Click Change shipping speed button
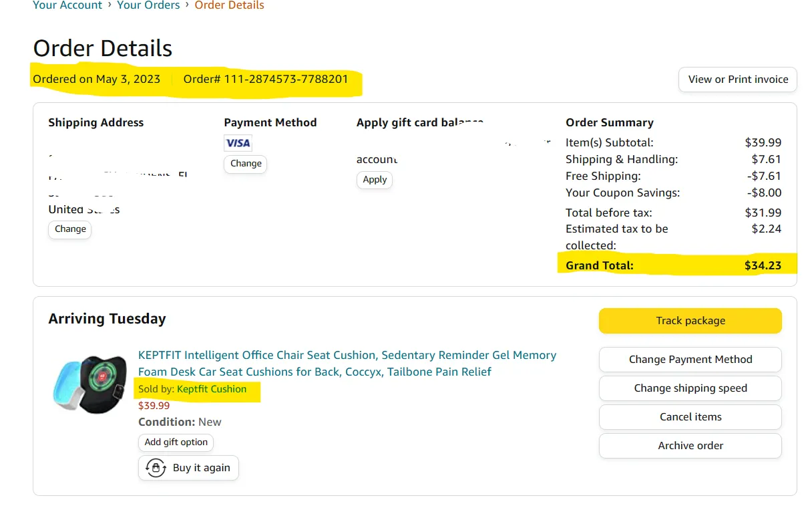This screenshot has height=512, width=812. click(x=690, y=388)
